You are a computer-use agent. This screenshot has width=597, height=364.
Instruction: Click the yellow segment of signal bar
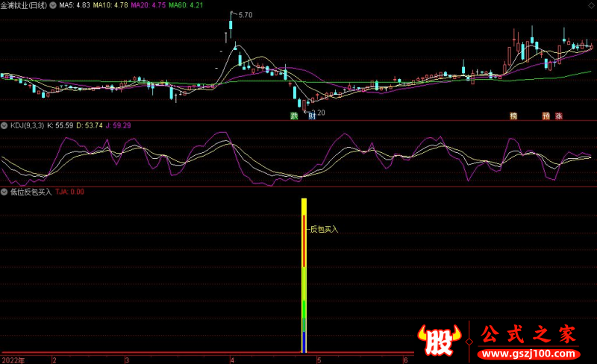click(304, 283)
